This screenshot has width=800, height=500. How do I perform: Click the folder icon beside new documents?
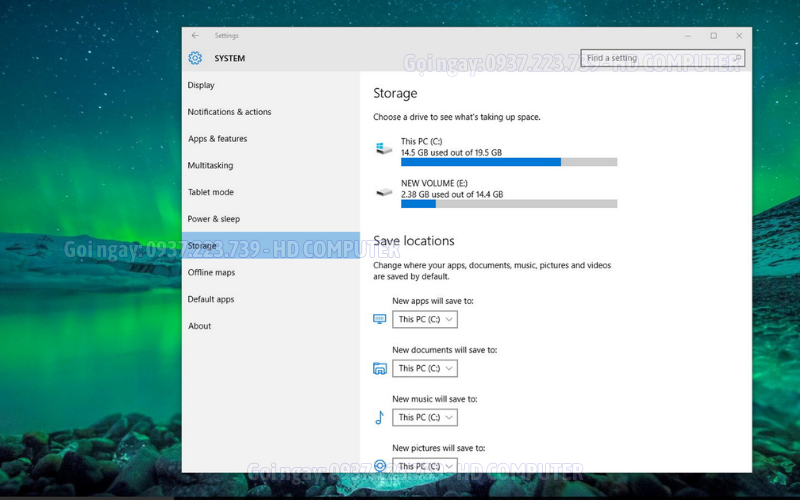pyautogui.click(x=380, y=368)
